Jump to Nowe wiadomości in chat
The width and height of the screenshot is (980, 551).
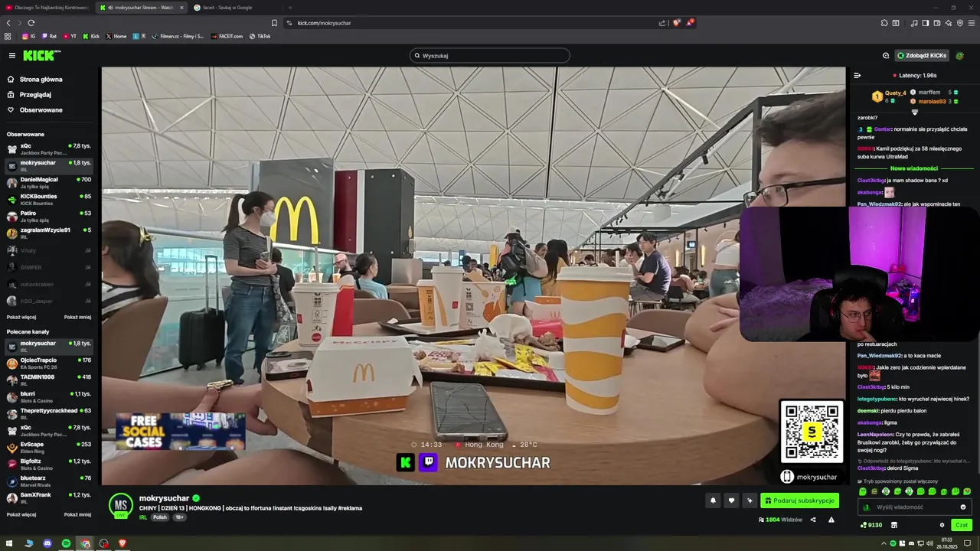[914, 168]
